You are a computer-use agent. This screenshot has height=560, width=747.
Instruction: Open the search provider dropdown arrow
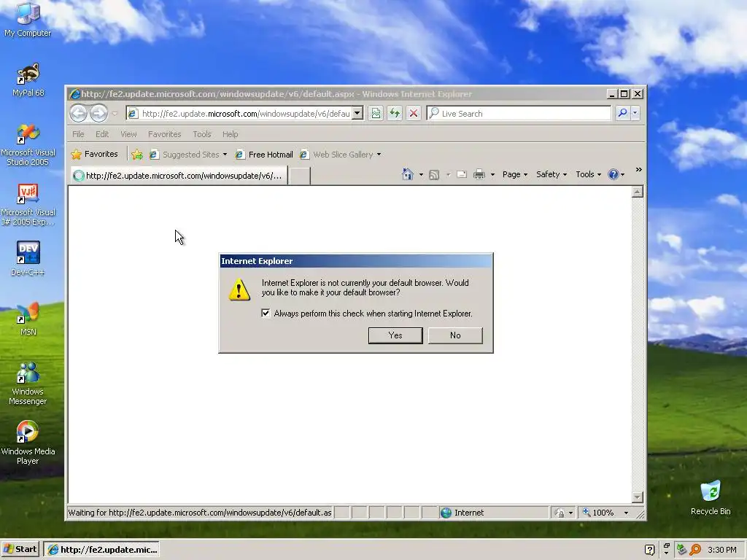(635, 113)
